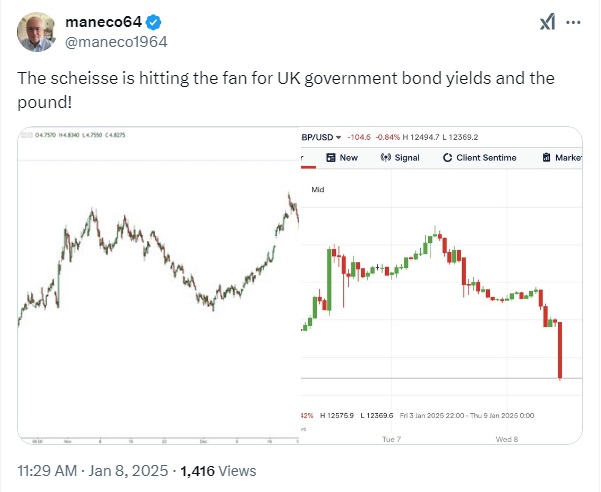Image resolution: width=601 pixels, height=492 pixels.
Task: Select the Signal tab
Action: [400, 157]
